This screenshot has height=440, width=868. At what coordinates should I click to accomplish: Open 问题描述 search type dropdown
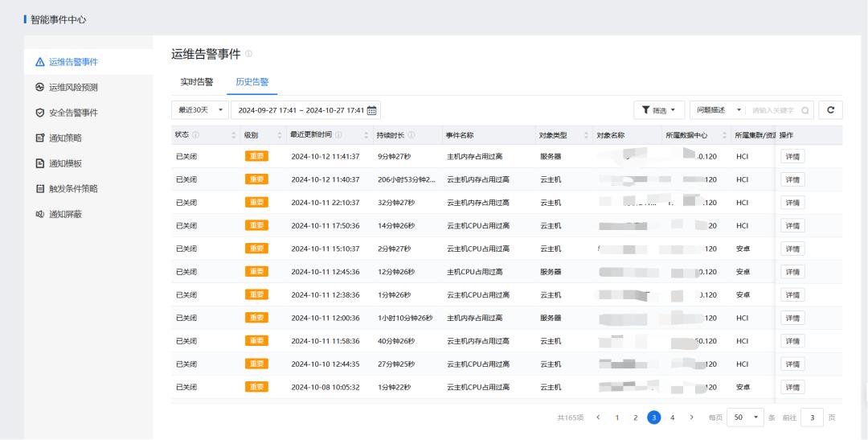(x=718, y=109)
